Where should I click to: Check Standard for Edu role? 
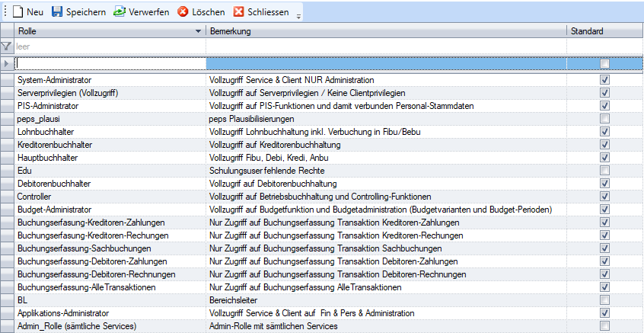coord(604,170)
